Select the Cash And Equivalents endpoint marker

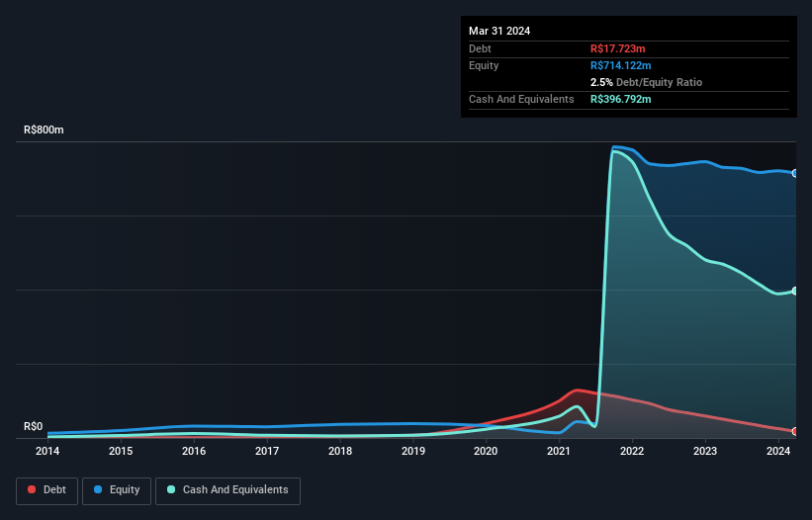[795, 291]
